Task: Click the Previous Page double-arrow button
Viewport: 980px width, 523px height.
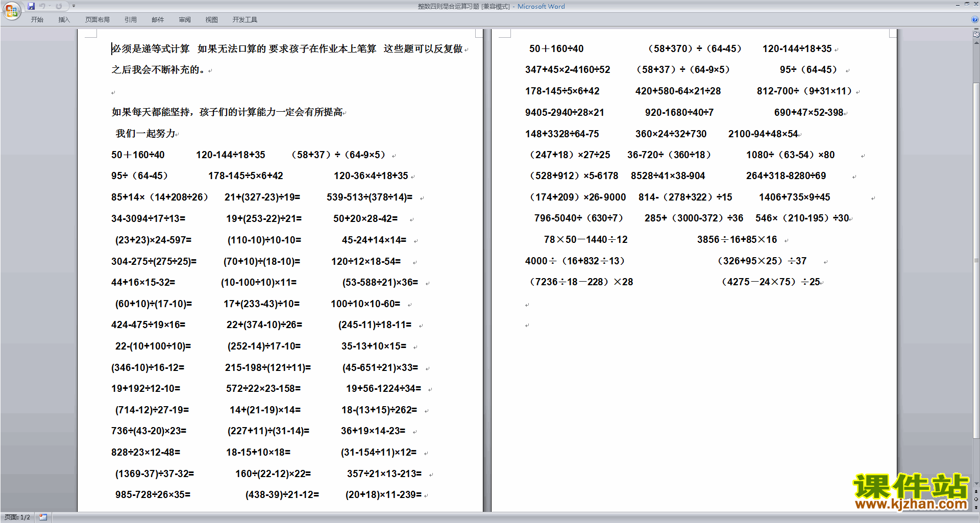Action: pyautogui.click(x=976, y=491)
